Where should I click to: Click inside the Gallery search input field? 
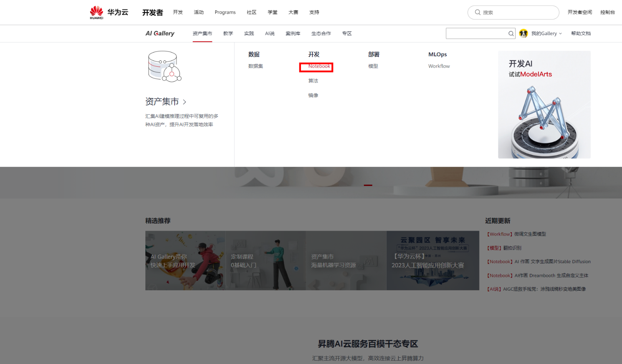tap(476, 33)
